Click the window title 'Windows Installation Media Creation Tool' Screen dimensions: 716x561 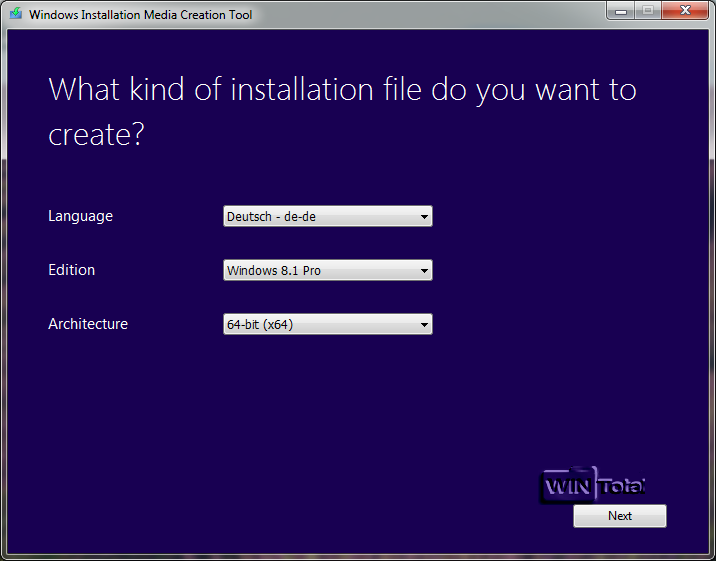[x=141, y=15]
